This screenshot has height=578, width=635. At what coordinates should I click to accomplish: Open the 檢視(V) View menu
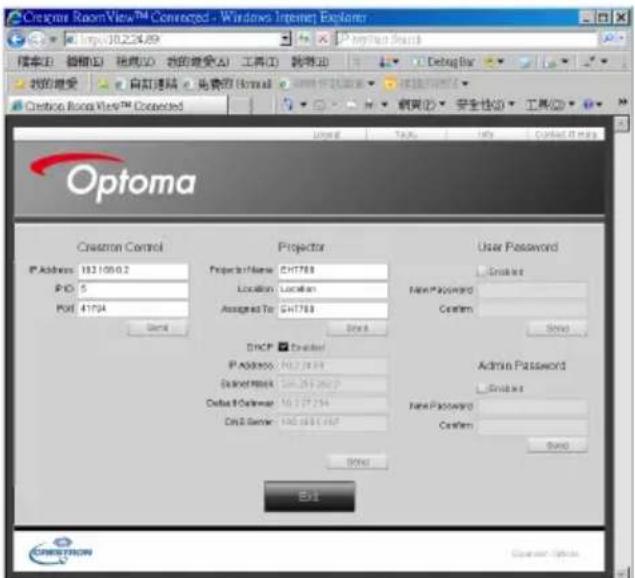(x=135, y=62)
